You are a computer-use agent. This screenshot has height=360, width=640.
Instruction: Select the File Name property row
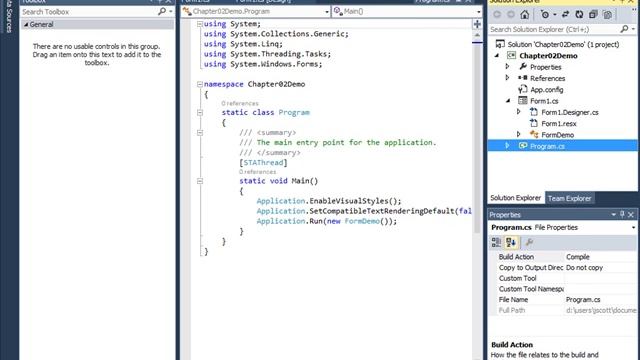[x=564, y=299]
